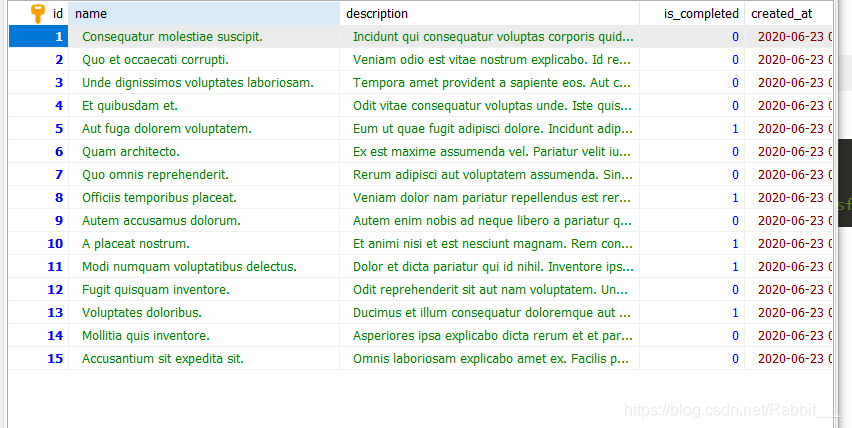Select id cell of row 8
The width and height of the screenshot is (852, 428).
(x=39, y=197)
